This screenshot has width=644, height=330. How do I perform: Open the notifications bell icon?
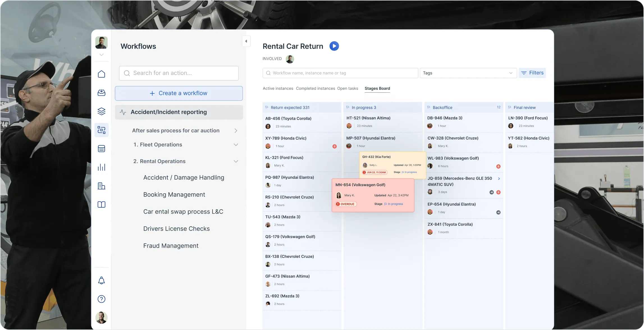point(101,280)
